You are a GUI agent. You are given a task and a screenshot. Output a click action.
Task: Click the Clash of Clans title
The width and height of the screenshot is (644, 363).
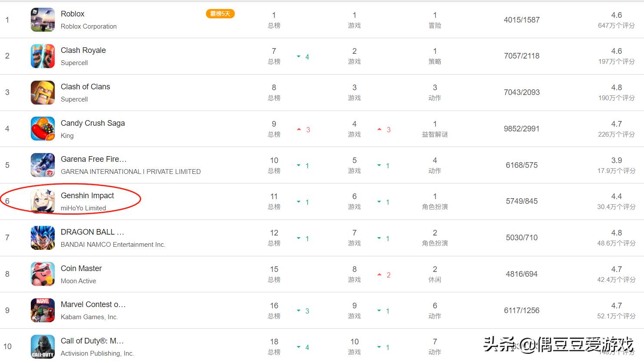point(86,87)
